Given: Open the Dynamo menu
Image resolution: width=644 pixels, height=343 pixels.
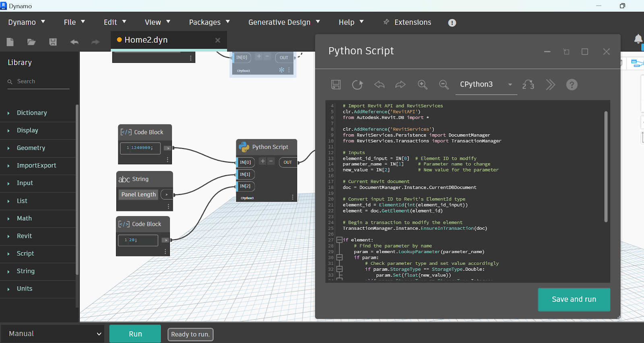Looking at the screenshot, I should click(x=27, y=22).
